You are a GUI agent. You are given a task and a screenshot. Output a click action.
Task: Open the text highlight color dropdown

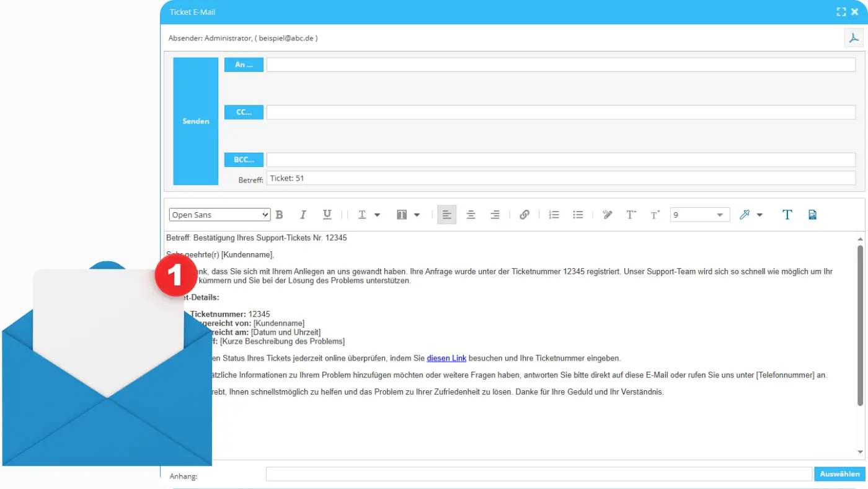click(751, 214)
